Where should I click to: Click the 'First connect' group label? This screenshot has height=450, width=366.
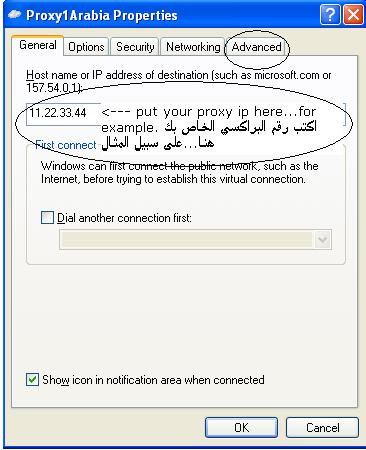(x=66, y=145)
